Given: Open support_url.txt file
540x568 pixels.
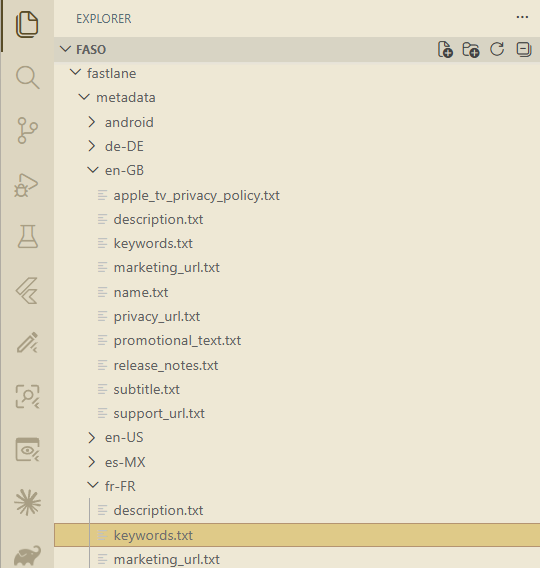Looking at the screenshot, I should [159, 414].
